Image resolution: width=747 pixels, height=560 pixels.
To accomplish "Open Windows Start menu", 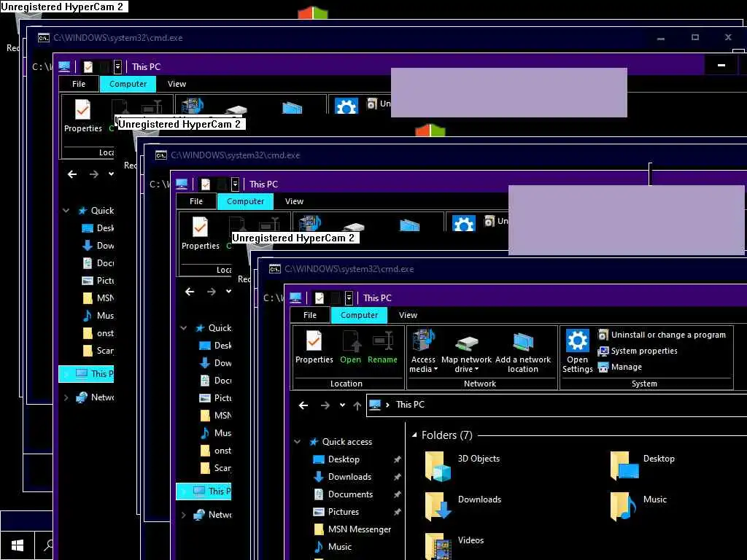I will (18, 545).
